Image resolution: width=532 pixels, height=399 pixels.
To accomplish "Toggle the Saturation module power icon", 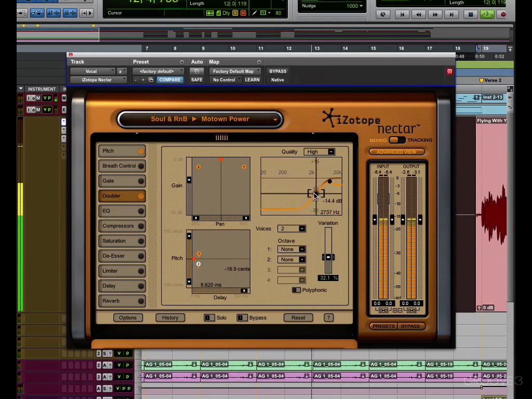I will pos(141,241).
